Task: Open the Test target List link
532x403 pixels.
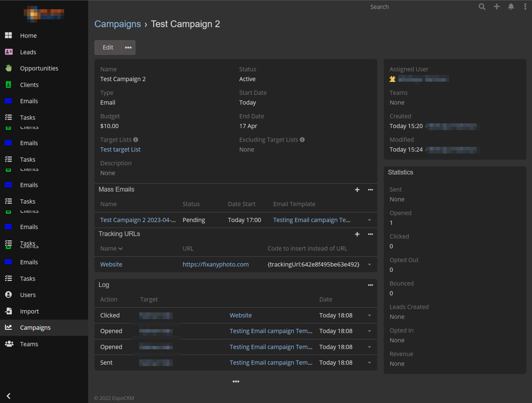Action: (120, 150)
